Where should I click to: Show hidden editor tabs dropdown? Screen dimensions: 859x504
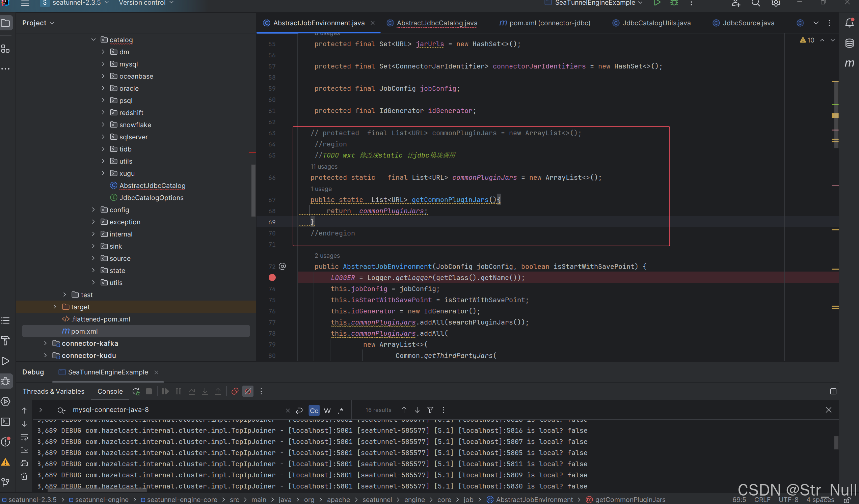[816, 23]
